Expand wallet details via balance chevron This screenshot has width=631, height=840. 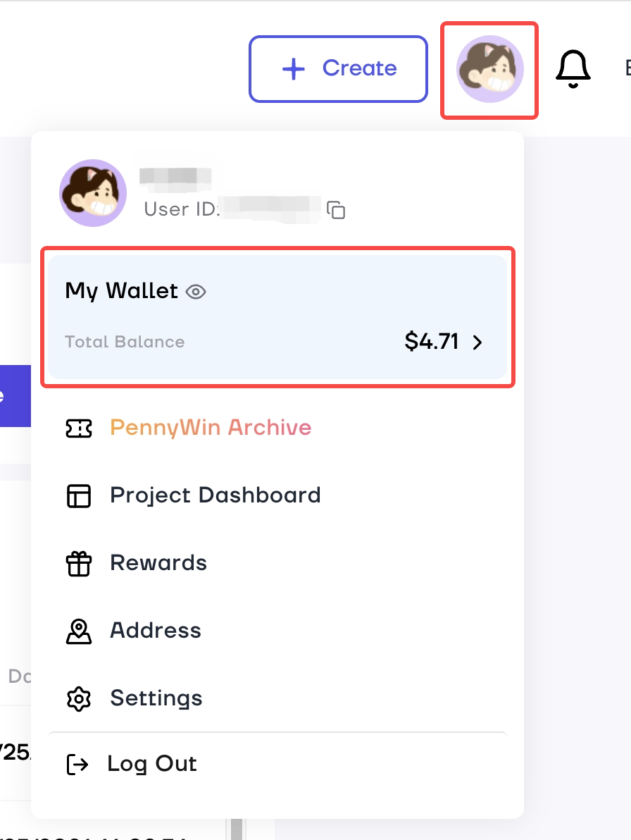pos(477,342)
